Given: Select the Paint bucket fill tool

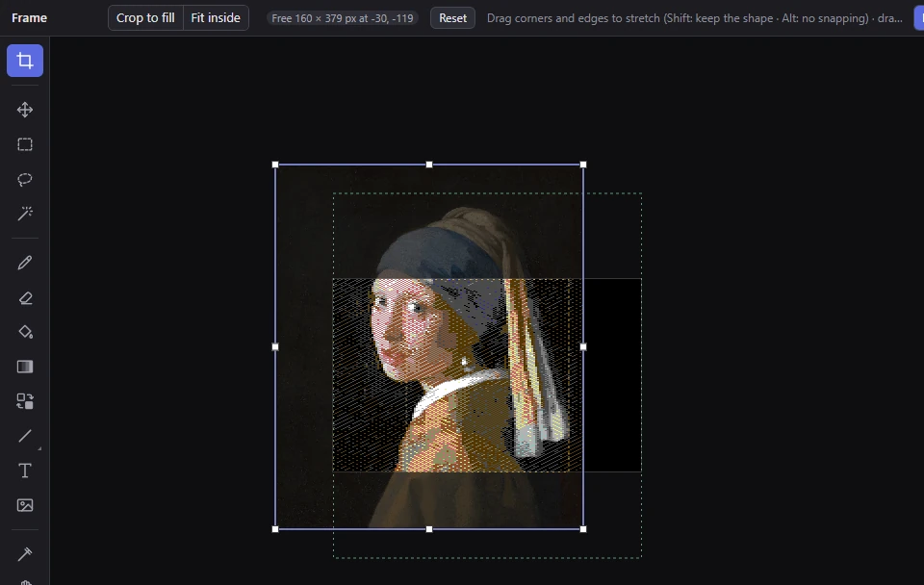Looking at the screenshot, I should 25,332.
